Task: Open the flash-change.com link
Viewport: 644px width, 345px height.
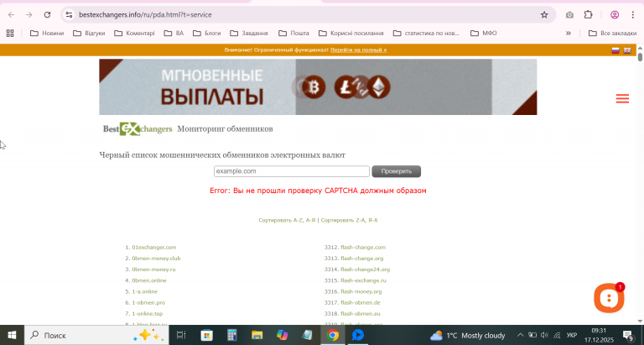Action: [363, 247]
